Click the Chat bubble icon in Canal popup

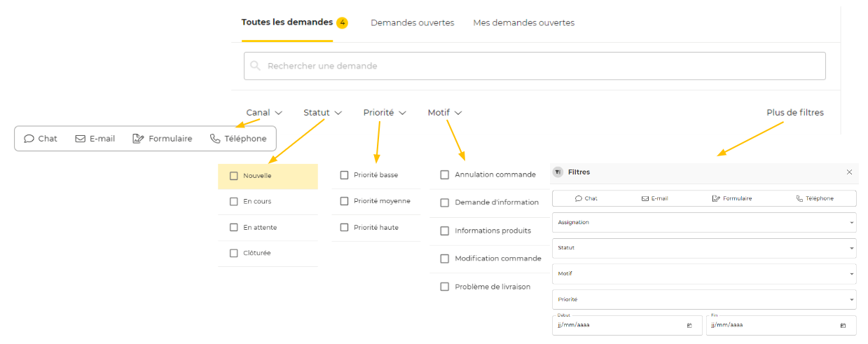(29, 139)
